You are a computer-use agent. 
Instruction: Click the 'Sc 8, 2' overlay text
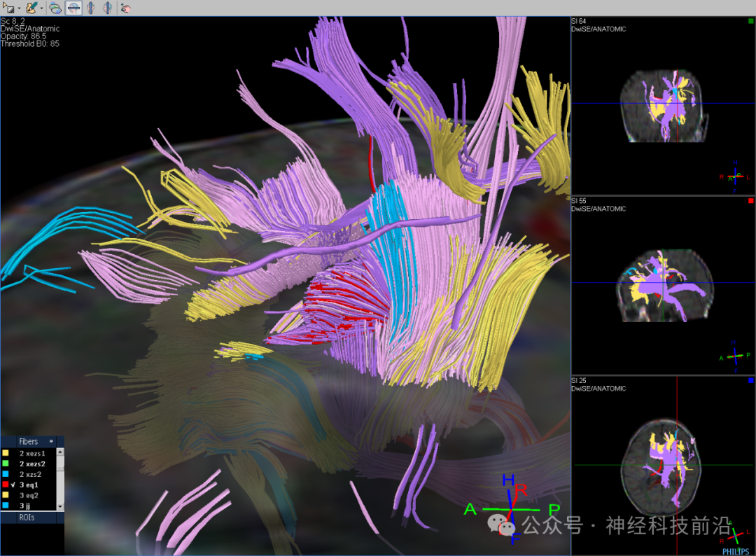click(13, 21)
